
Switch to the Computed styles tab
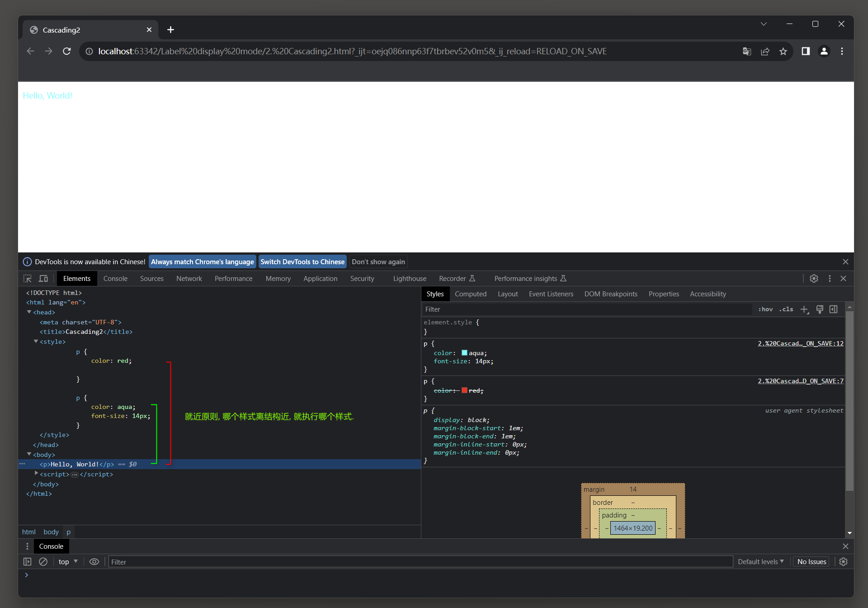471,294
